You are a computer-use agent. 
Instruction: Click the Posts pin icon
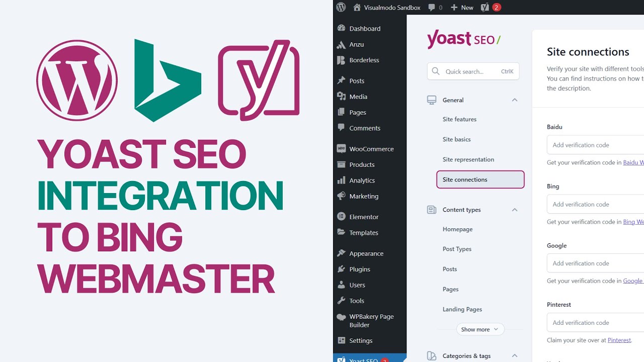click(x=341, y=80)
